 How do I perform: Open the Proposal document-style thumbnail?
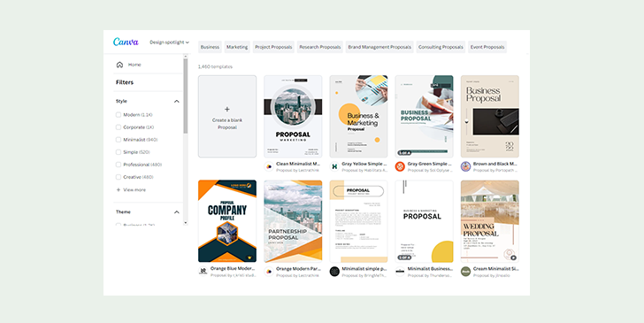pyautogui.click(x=358, y=221)
